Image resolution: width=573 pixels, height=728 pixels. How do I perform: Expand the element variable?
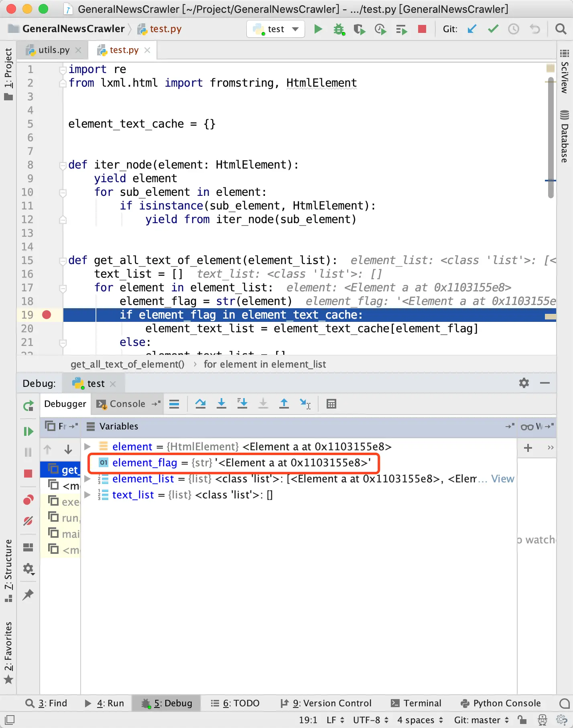[x=87, y=446]
